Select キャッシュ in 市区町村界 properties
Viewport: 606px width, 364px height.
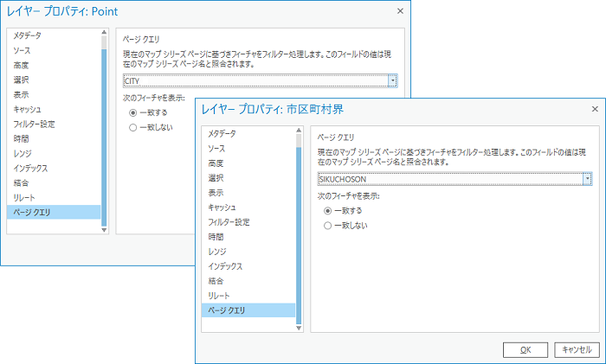[x=222, y=208]
